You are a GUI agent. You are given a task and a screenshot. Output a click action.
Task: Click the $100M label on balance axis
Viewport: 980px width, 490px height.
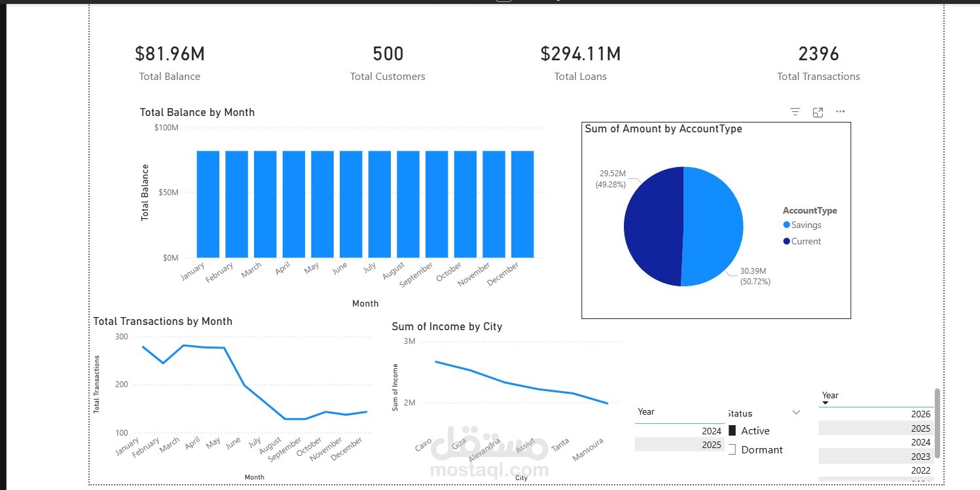[166, 127]
